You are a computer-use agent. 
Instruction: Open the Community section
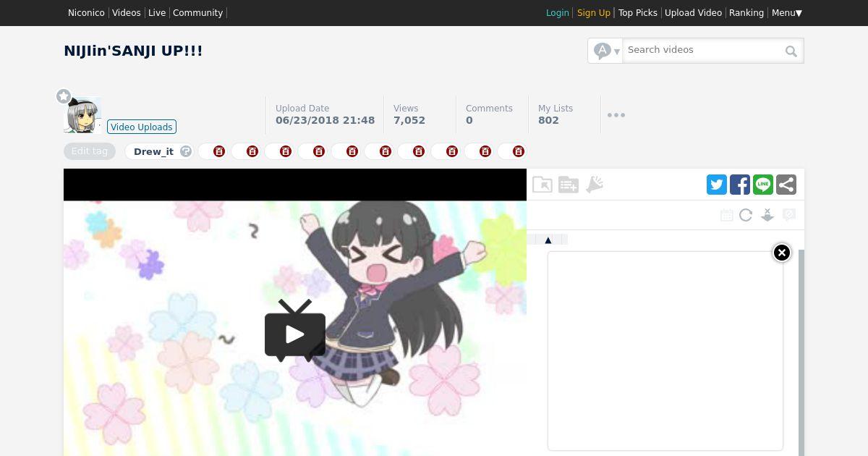point(197,13)
